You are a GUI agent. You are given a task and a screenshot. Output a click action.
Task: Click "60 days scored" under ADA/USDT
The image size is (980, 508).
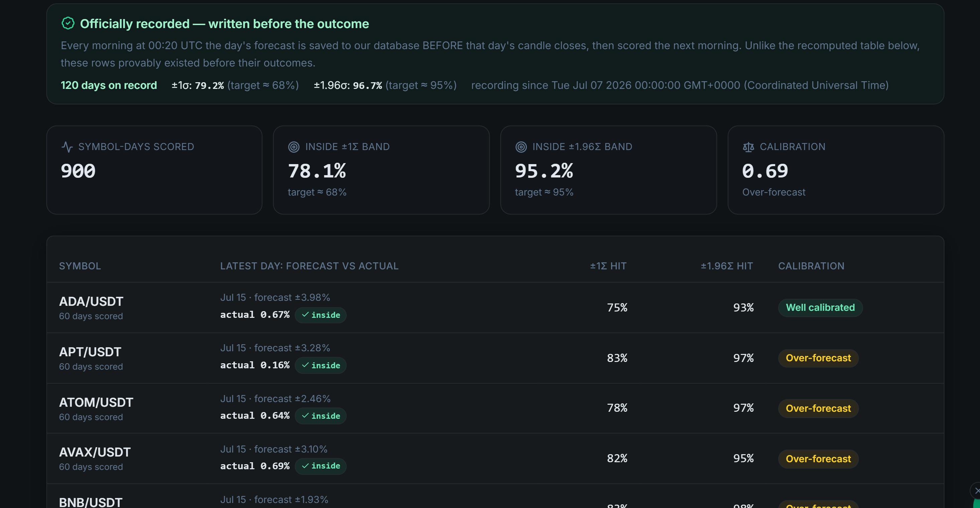pos(91,316)
